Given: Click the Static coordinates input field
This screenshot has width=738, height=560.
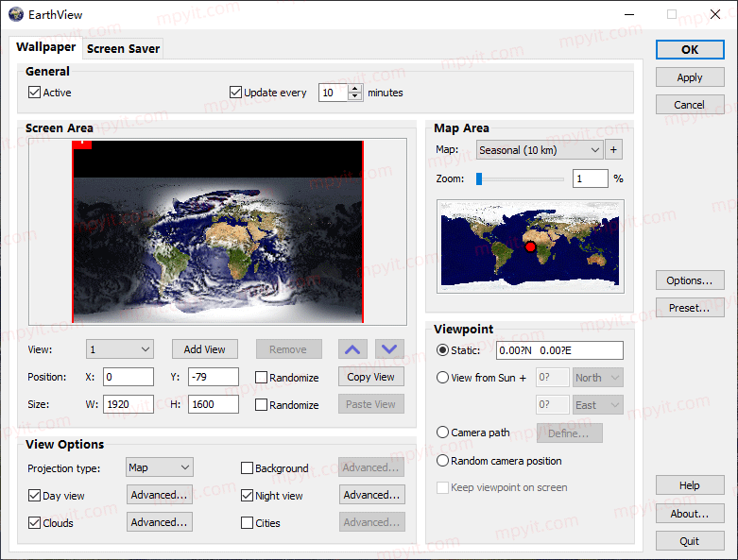Looking at the screenshot, I should click(x=559, y=350).
